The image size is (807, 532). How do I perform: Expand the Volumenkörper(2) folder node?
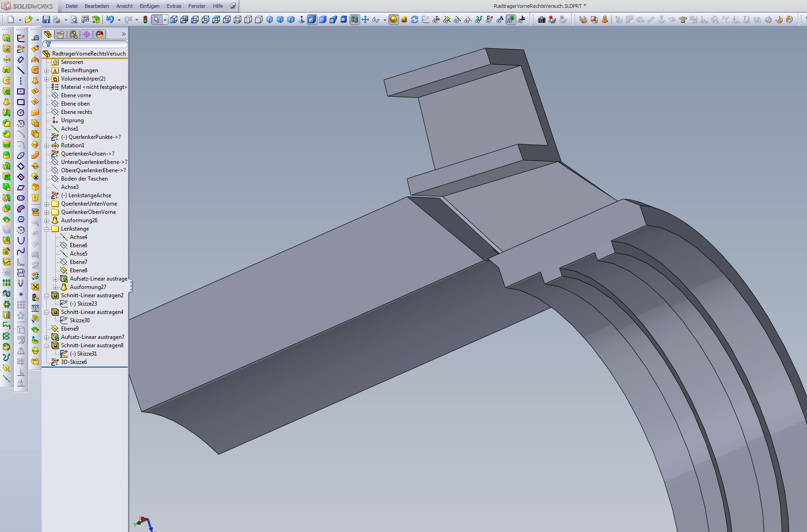pos(47,79)
